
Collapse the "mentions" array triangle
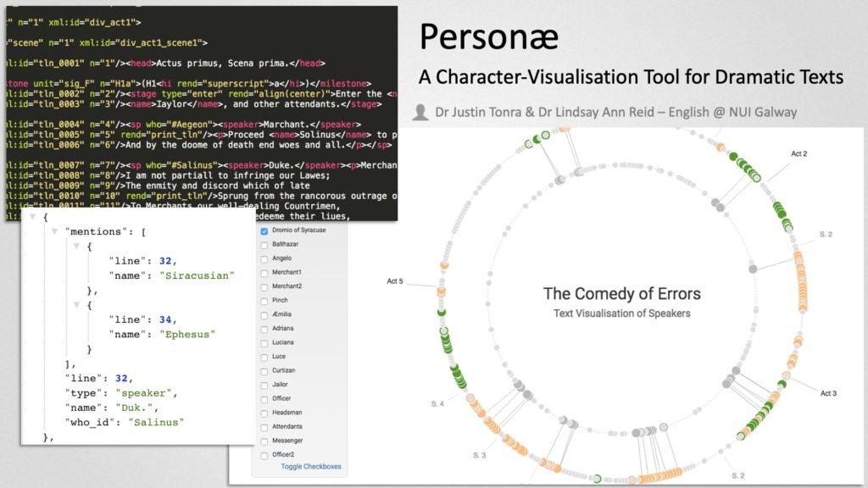coord(54,231)
